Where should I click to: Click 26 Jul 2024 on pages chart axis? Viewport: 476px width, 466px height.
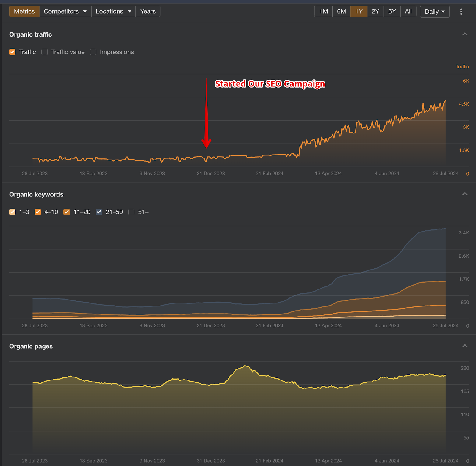click(x=445, y=461)
